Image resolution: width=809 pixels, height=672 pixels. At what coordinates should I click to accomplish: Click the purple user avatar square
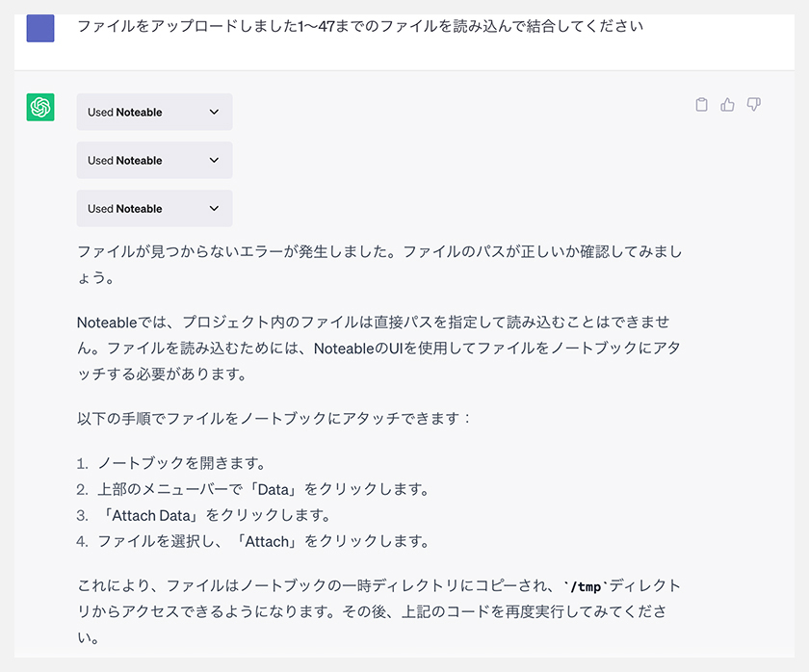[x=40, y=28]
